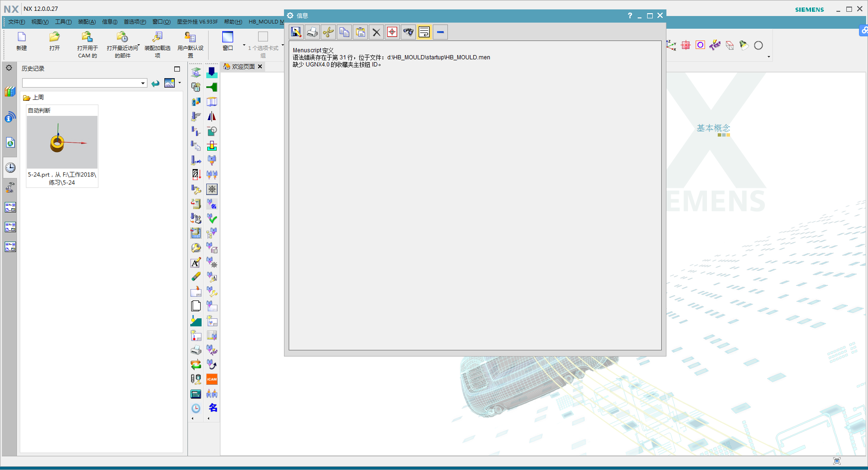Click the clock icon at bottom of vertical toolbar
The width and height of the screenshot is (868, 470).
(196, 408)
